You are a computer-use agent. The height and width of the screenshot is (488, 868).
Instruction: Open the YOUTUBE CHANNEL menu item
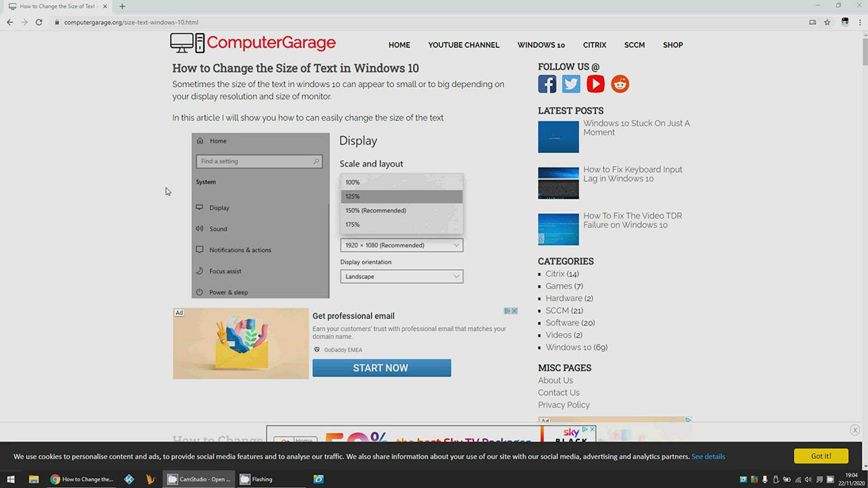coord(464,45)
